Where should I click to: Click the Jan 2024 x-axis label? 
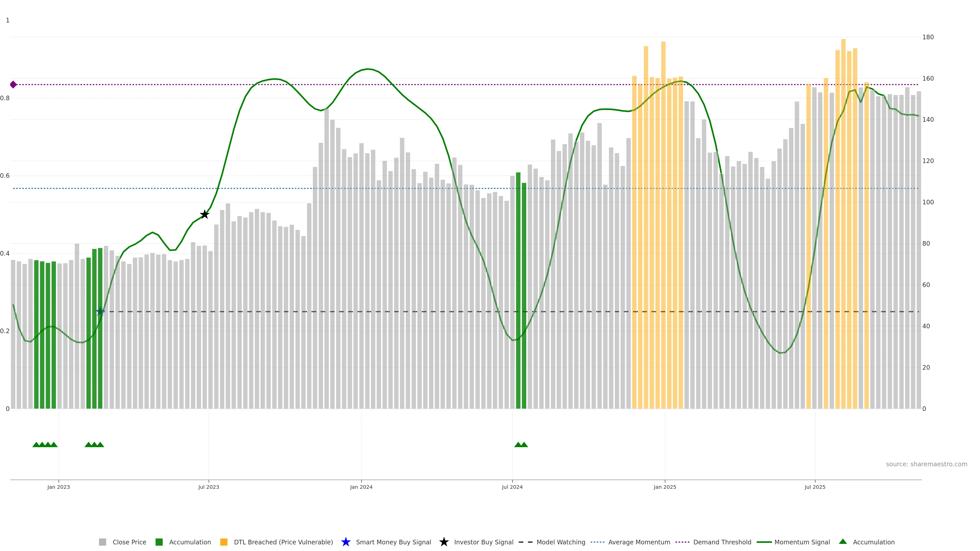pyautogui.click(x=361, y=487)
